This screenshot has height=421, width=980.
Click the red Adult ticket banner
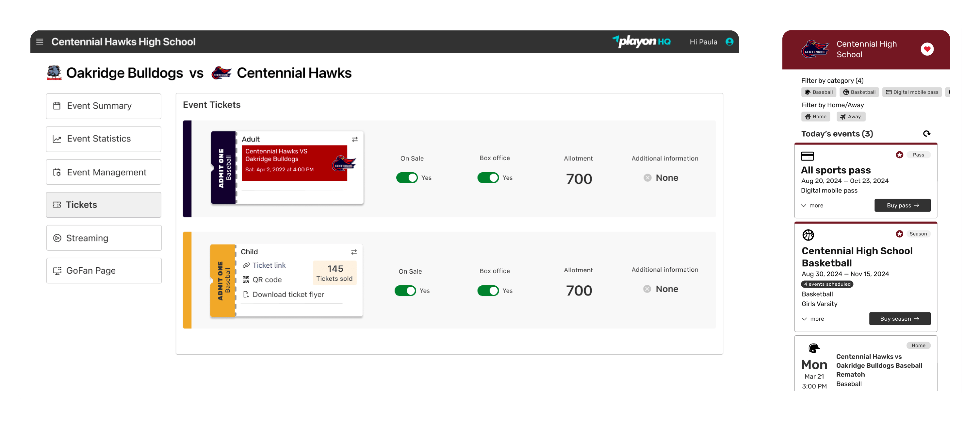294,163
